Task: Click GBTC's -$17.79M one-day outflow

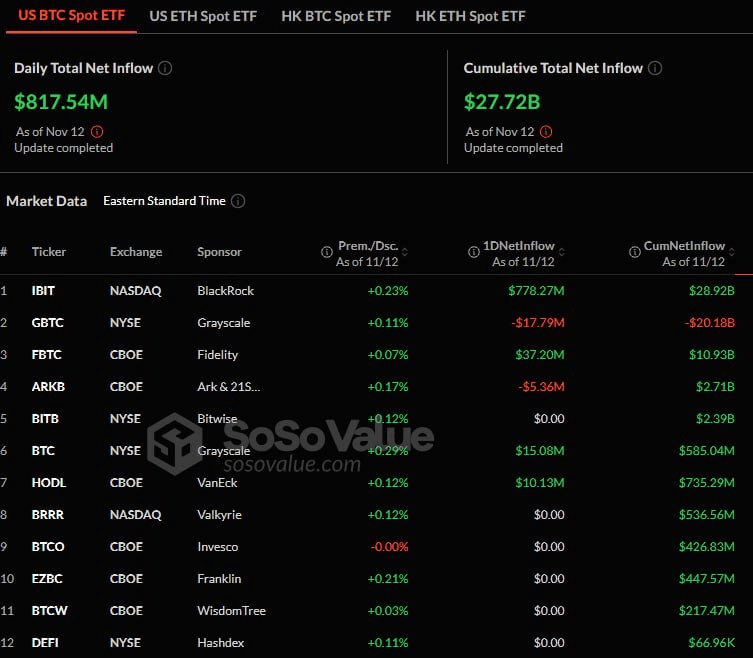Action: (538, 323)
